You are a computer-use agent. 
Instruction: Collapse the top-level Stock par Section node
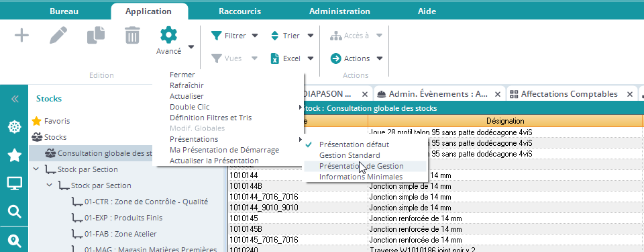[36, 169]
